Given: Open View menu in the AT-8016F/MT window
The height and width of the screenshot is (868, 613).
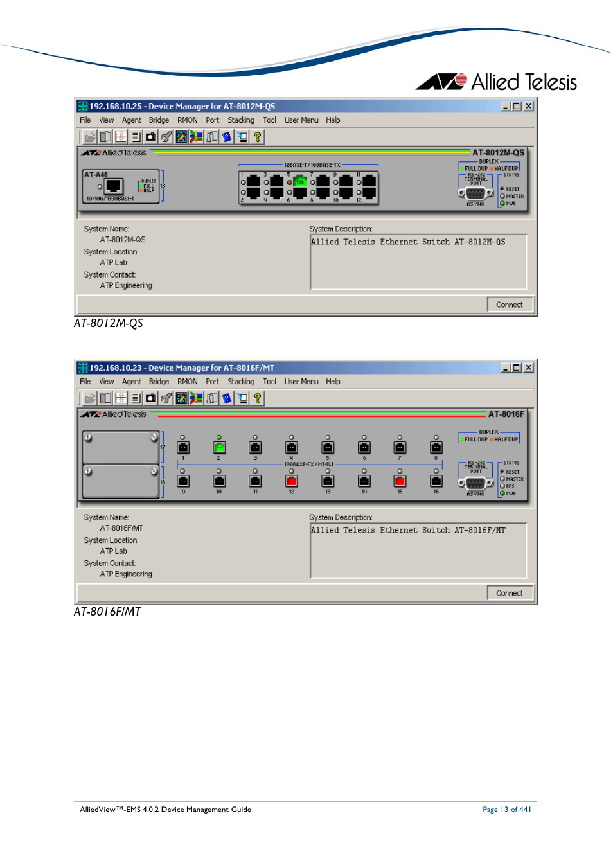Looking at the screenshot, I should pyautogui.click(x=107, y=382).
